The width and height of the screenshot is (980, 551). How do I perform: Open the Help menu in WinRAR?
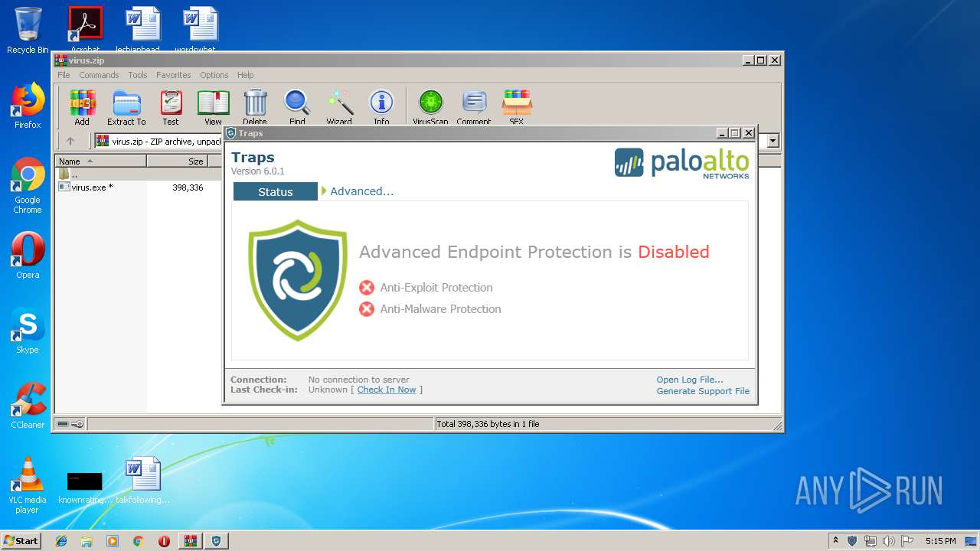point(245,75)
